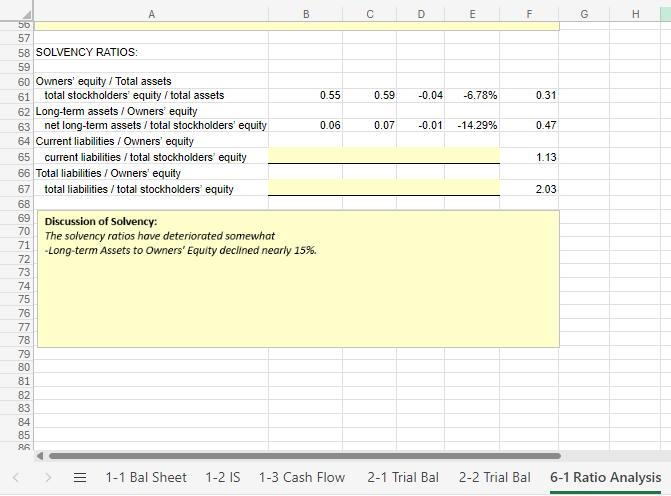Click the horizontal scrollbar thumb

pyautogui.click(x=305, y=456)
